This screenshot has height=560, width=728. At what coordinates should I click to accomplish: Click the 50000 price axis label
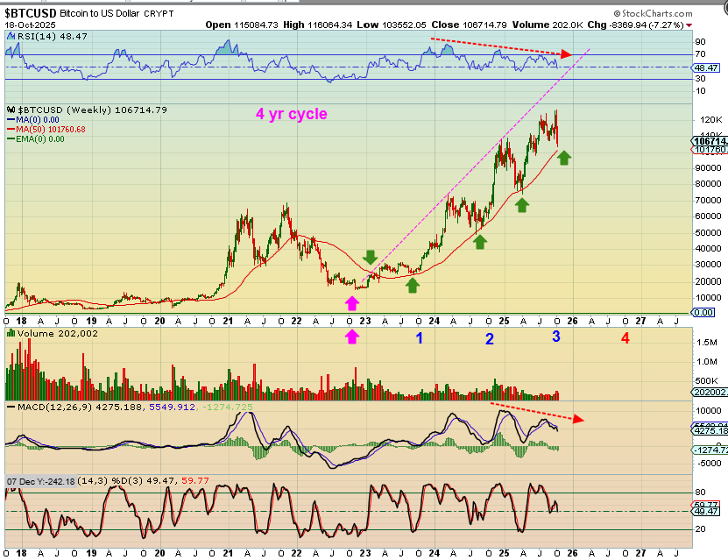tap(708, 232)
